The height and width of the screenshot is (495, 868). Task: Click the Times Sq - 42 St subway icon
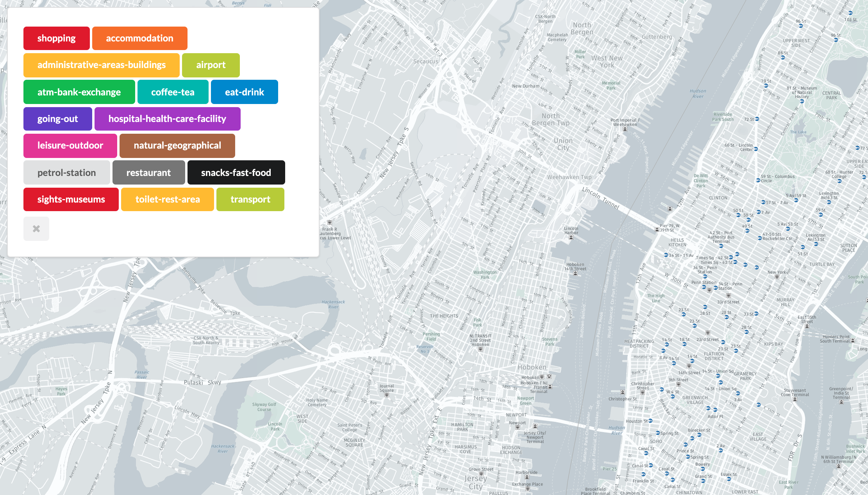[731, 257]
